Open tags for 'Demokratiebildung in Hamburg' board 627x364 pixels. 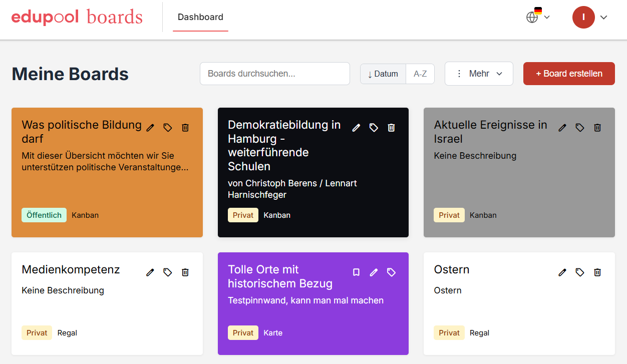pyautogui.click(x=374, y=128)
